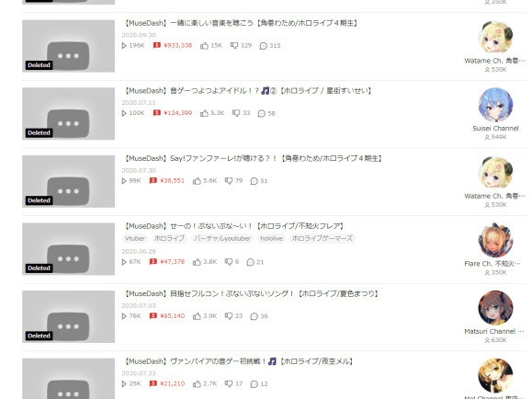Open the deleted thumbnail of the 不知火フレア video

(x=69, y=249)
